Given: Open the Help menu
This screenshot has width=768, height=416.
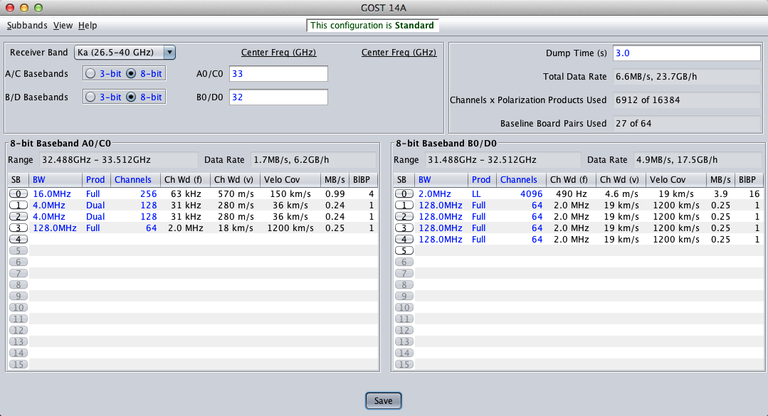Looking at the screenshot, I should coord(88,24).
